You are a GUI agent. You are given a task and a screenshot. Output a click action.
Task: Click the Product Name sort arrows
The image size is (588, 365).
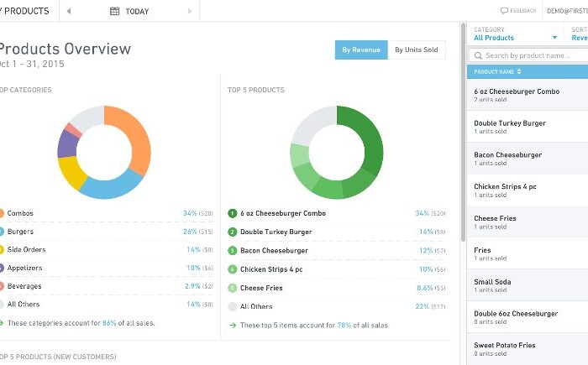point(519,72)
